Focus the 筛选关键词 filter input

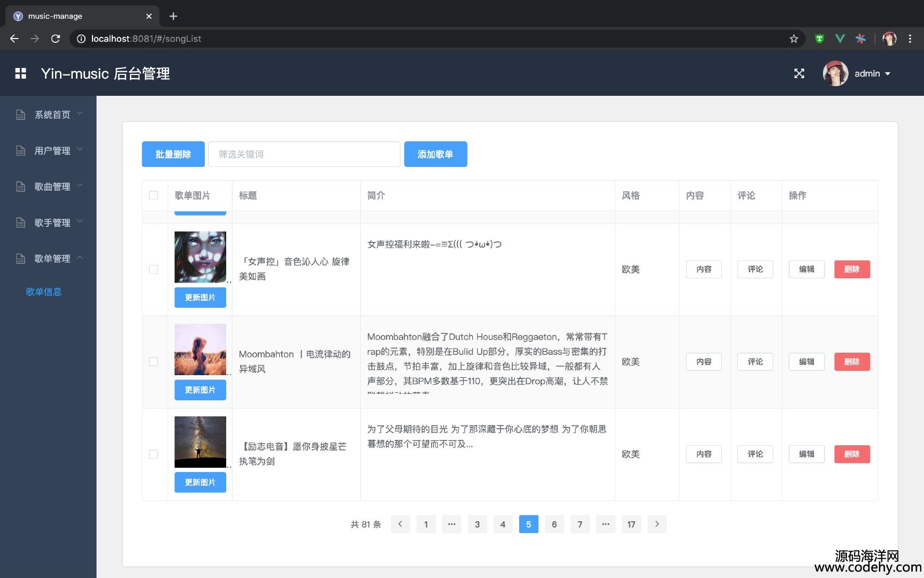click(304, 154)
